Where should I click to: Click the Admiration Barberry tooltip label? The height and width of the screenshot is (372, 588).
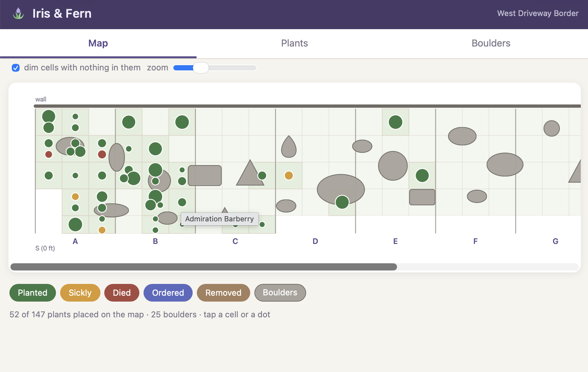(x=219, y=219)
